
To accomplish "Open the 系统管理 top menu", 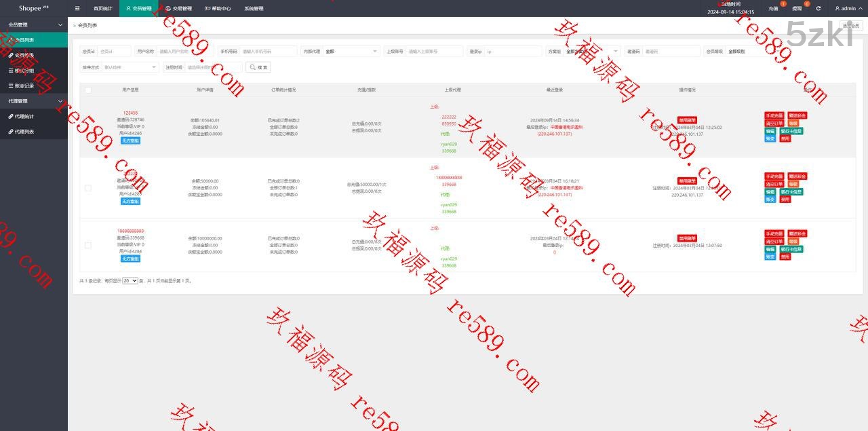I will tap(254, 9).
